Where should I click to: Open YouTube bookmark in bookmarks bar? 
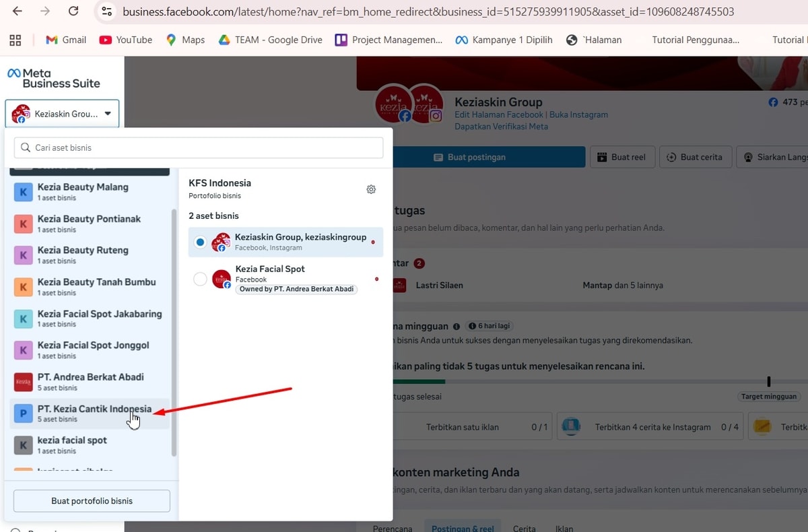[x=125, y=40]
